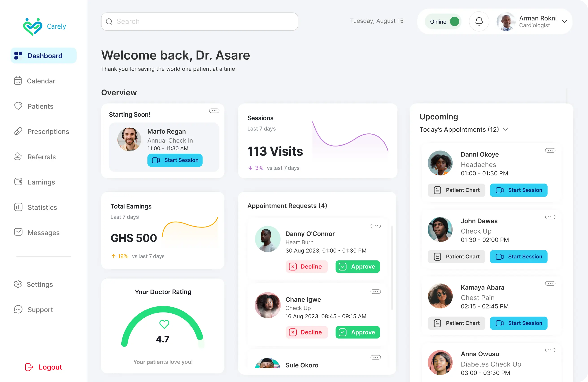Open more options for Chane Igwe request
Image resolution: width=588 pixels, height=382 pixels.
(376, 292)
